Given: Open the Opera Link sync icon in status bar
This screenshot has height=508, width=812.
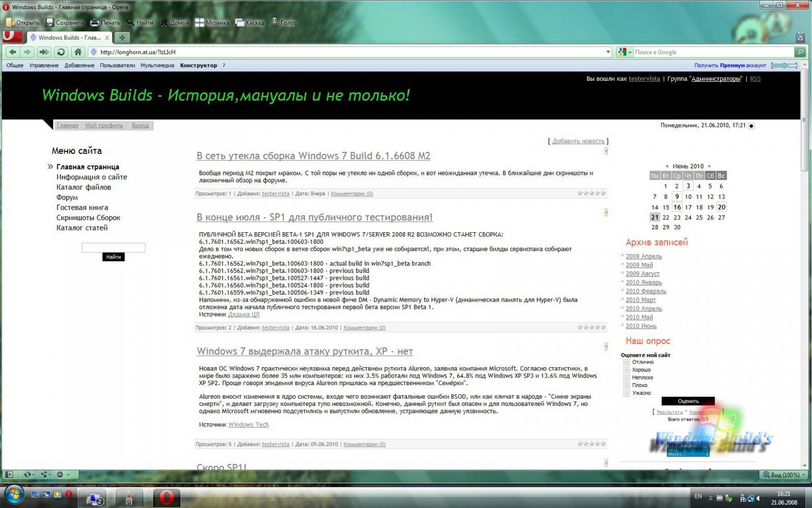Looking at the screenshot, I should 29,474.
